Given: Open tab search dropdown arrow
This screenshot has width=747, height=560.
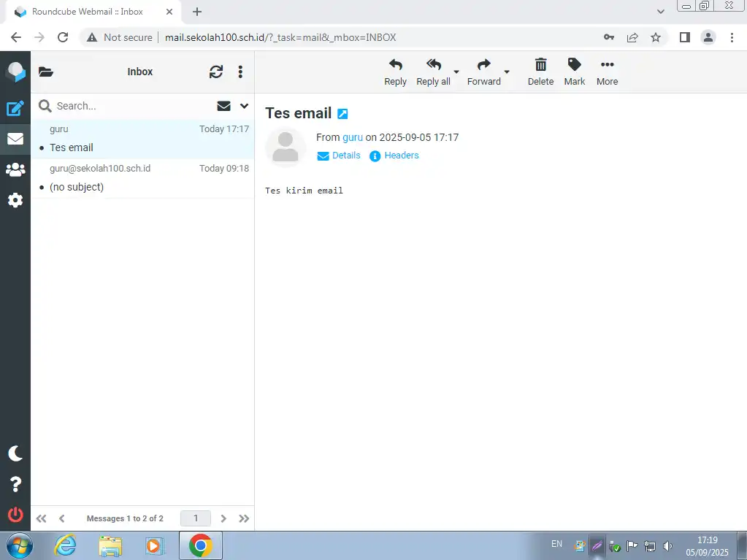Looking at the screenshot, I should click(660, 12).
